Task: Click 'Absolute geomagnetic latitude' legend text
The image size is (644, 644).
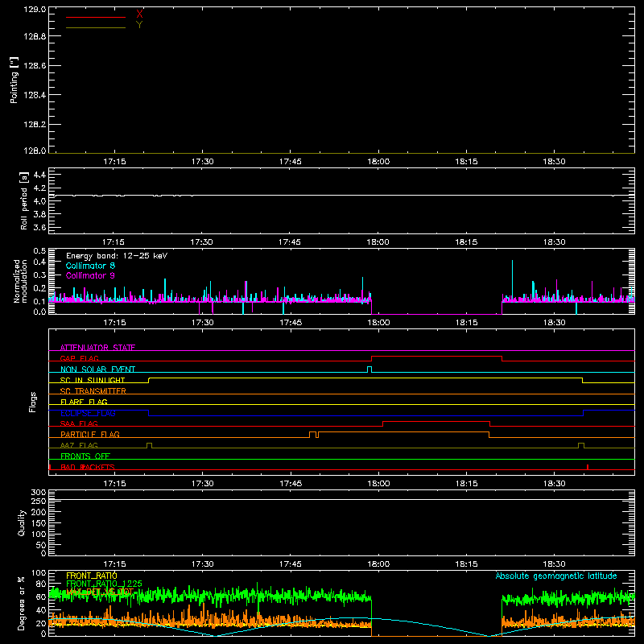Action: [556, 576]
